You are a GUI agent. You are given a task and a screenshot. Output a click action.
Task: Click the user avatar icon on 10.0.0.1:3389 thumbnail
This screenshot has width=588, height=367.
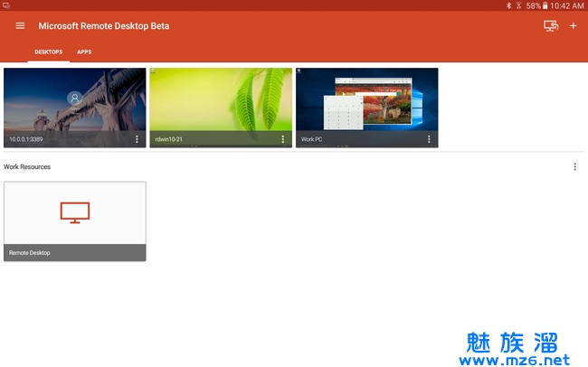click(75, 98)
